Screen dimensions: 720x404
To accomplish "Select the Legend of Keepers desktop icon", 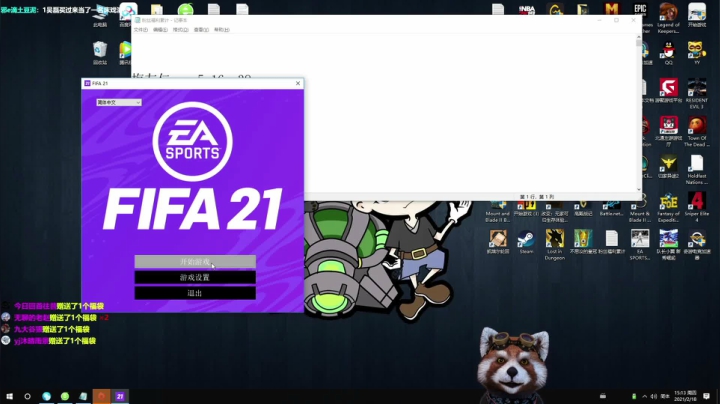I will [668, 18].
